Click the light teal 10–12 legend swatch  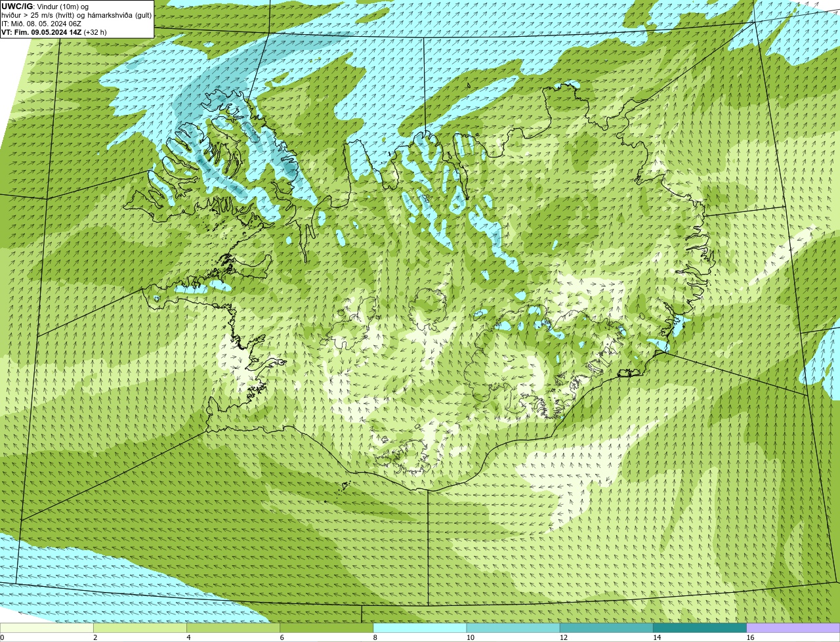pos(513,628)
